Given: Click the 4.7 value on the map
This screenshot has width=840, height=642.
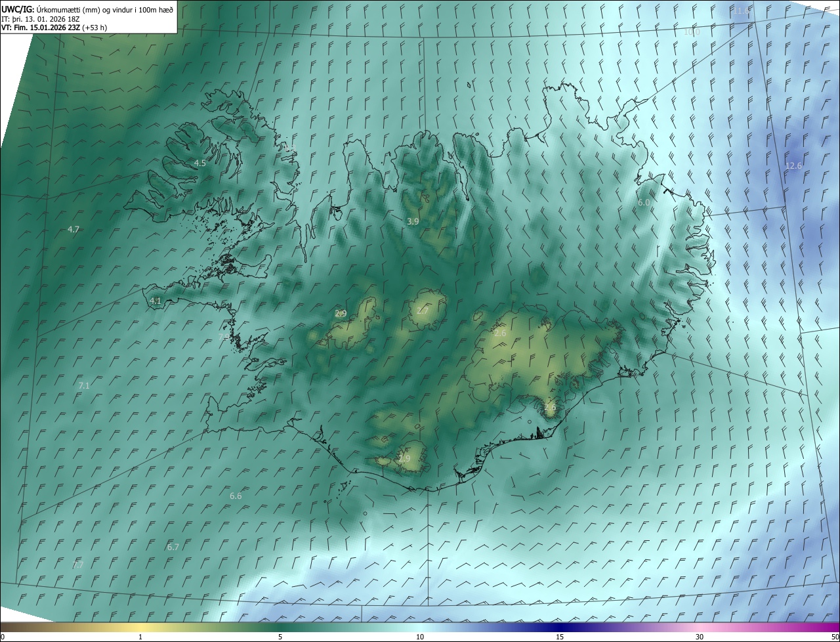Looking at the screenshot, I should pyautogui.click(x=73, y=229).
